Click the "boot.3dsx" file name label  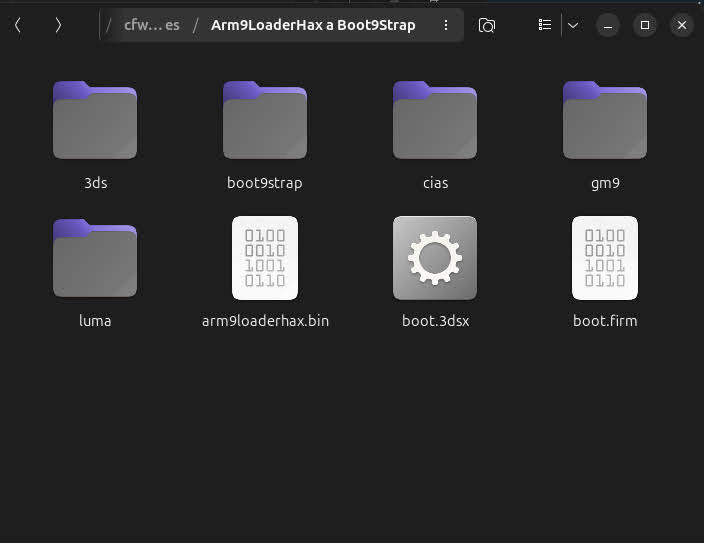(436, 321)
